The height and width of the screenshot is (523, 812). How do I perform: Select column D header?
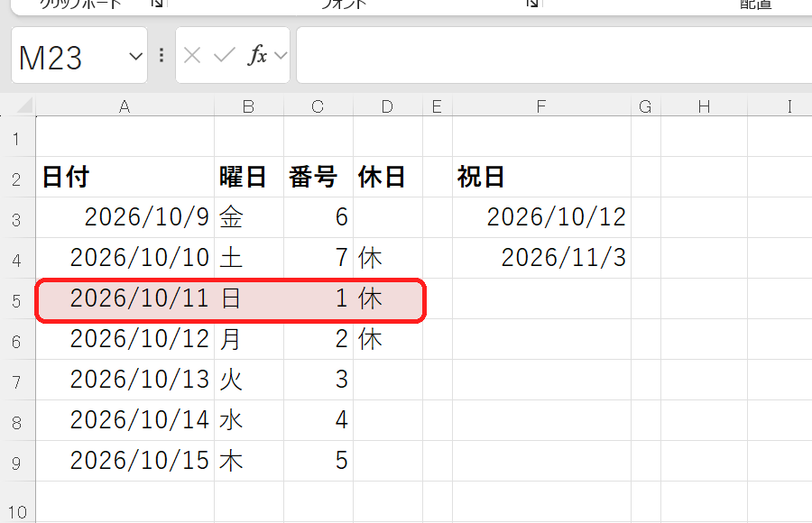[388, 106]
